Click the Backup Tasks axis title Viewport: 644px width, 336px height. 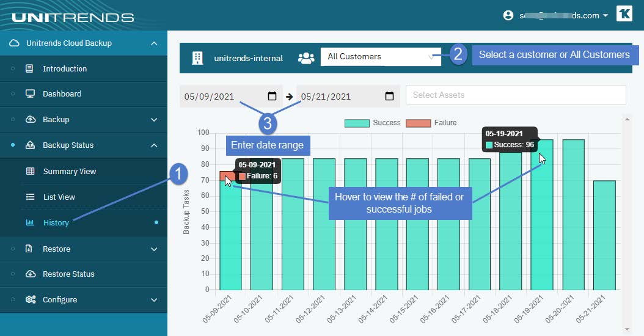[186, 212]
